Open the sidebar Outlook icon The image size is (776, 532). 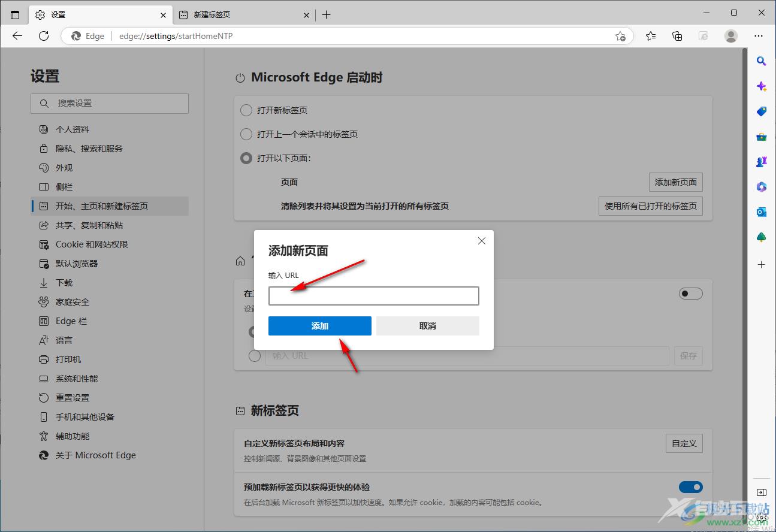click(x=761, y=212)
